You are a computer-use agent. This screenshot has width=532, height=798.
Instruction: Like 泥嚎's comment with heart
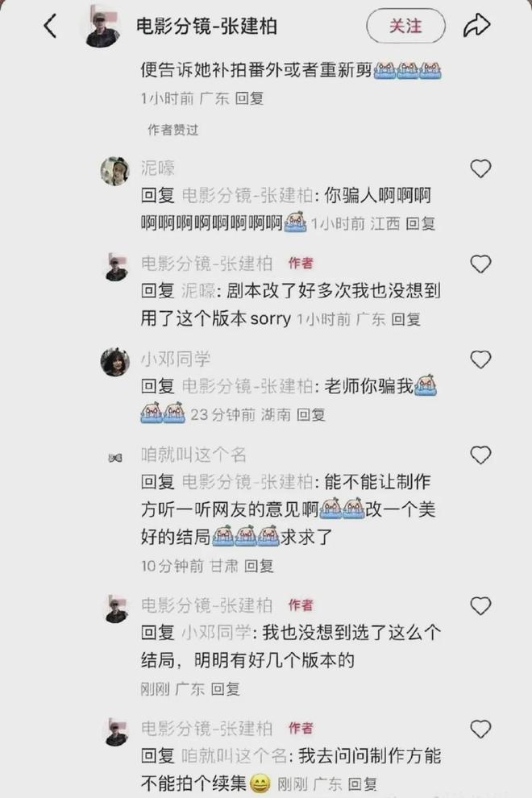pos(480,168)
